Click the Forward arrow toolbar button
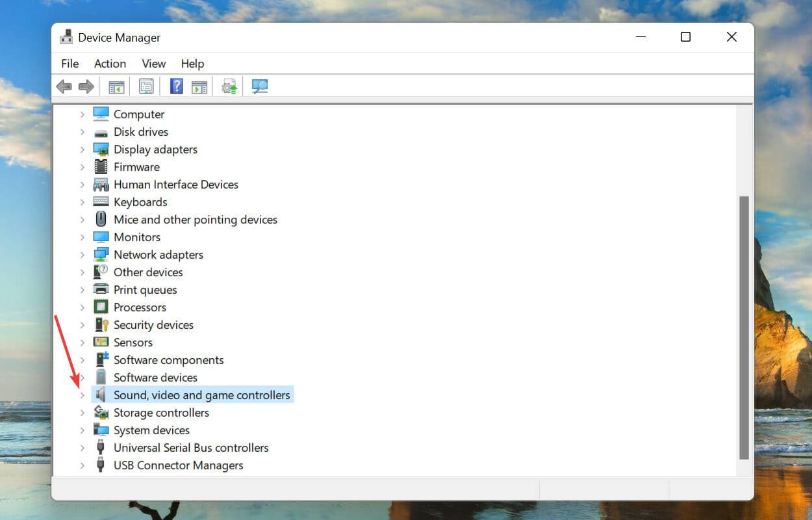Screen dimensions: 812x520 click(86, 86)
